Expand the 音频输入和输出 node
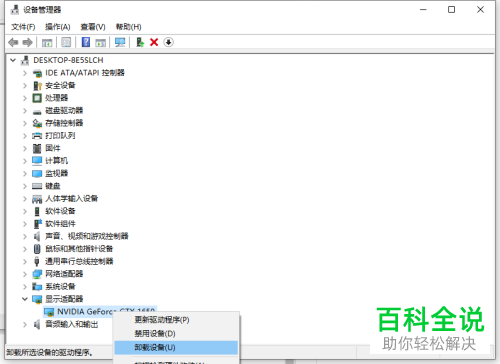 [25, 324]
